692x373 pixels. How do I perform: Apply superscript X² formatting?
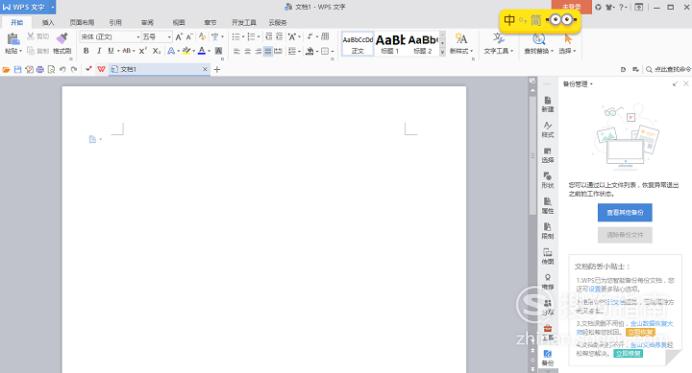coord(143,51)
